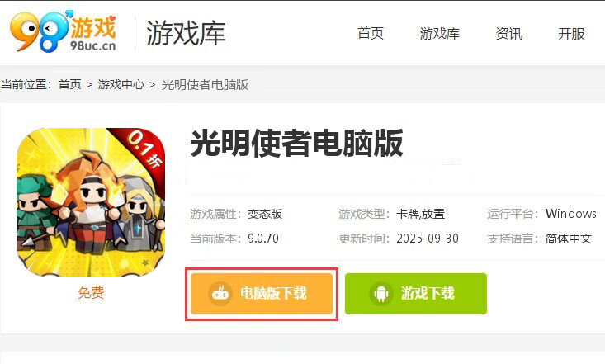The image size is (605, 364).
Task: Go to 首页 in the top navigation
Action: coord(371,34)
